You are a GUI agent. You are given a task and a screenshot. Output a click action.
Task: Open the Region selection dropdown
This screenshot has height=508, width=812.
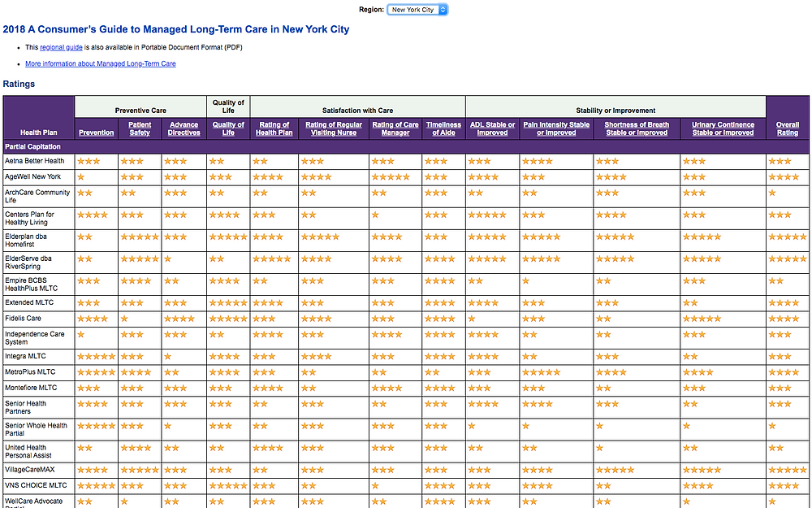(x=417, y=10)
